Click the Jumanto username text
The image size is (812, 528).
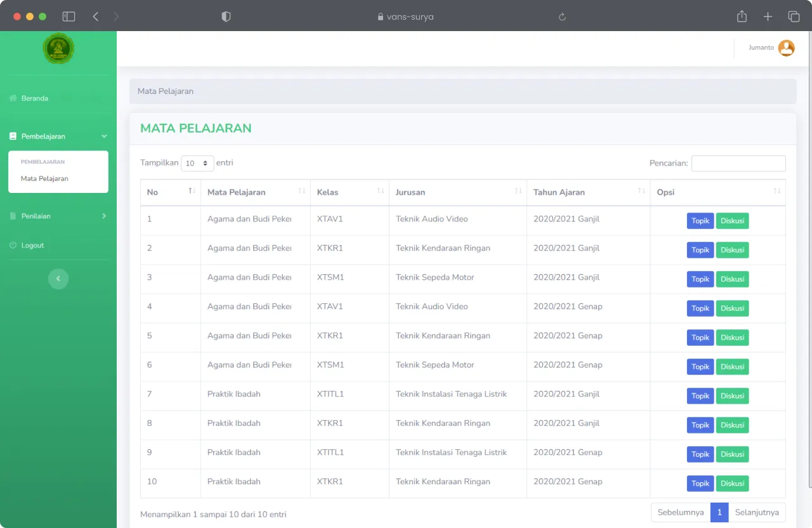click(761, 48)
